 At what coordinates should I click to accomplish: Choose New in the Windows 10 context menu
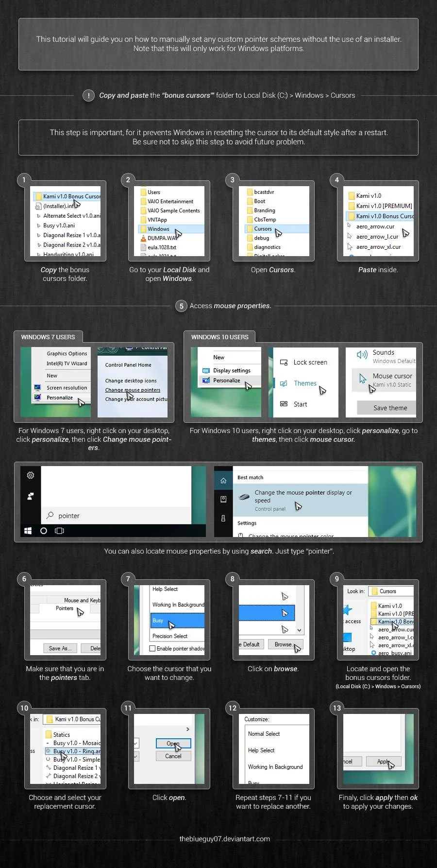[219, 357]
